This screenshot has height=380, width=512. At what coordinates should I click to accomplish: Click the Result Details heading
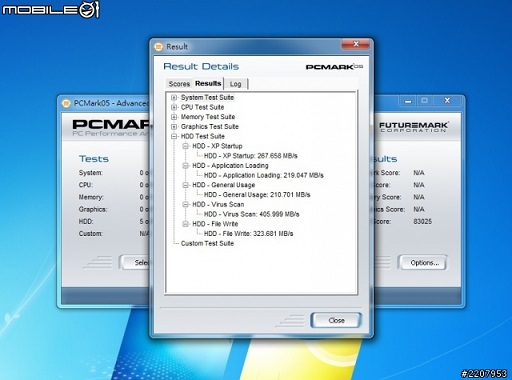point(201,66)
